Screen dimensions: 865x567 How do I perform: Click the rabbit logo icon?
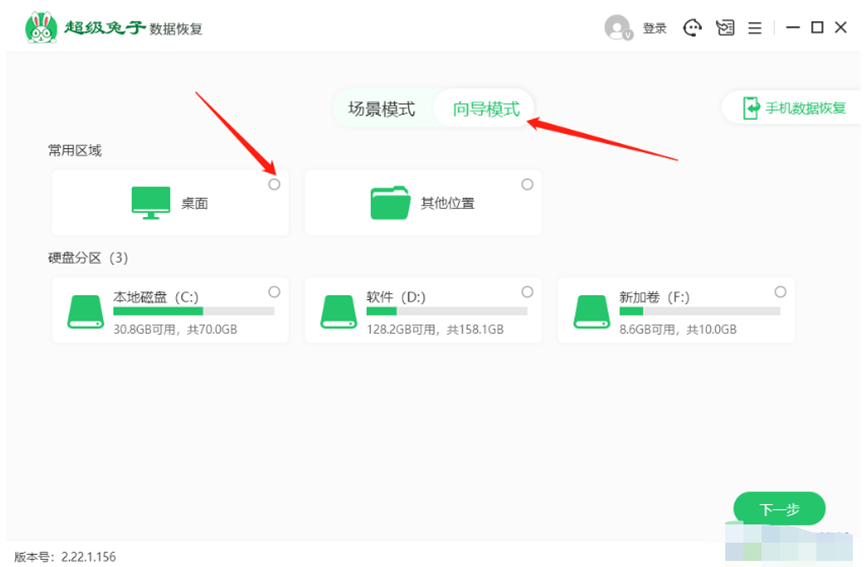pos(41,27)
